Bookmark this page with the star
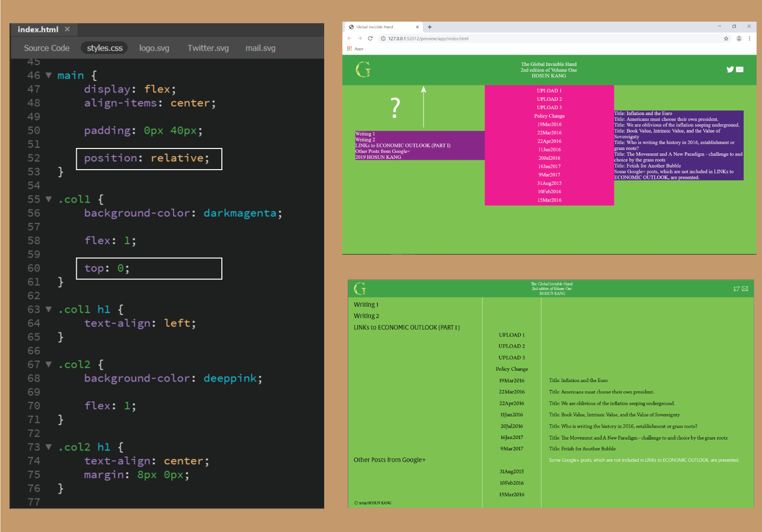This screenshot has width=762, height=532. coord(726,38)
